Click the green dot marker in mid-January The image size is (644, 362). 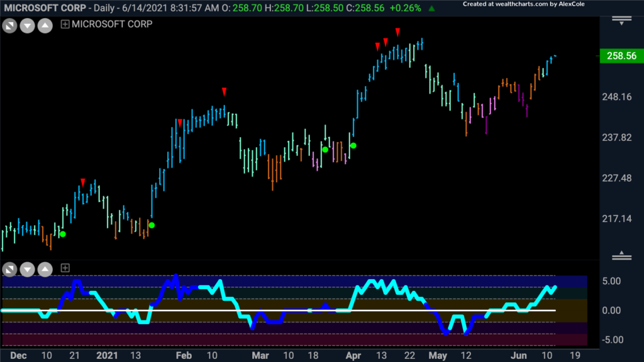[152, 226]
